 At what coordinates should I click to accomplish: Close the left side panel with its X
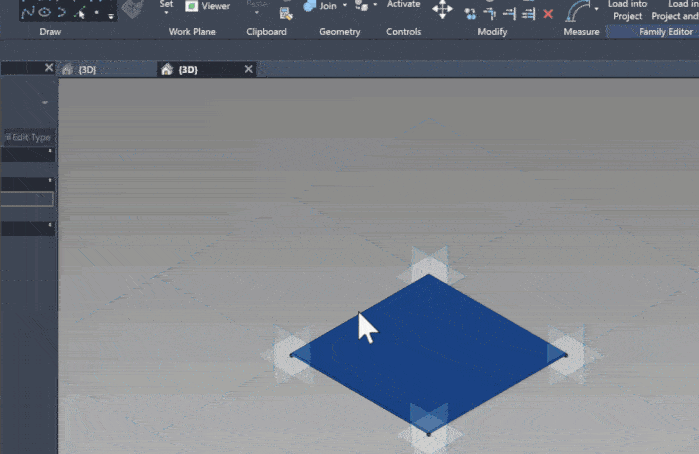click(x=49, y=68)
